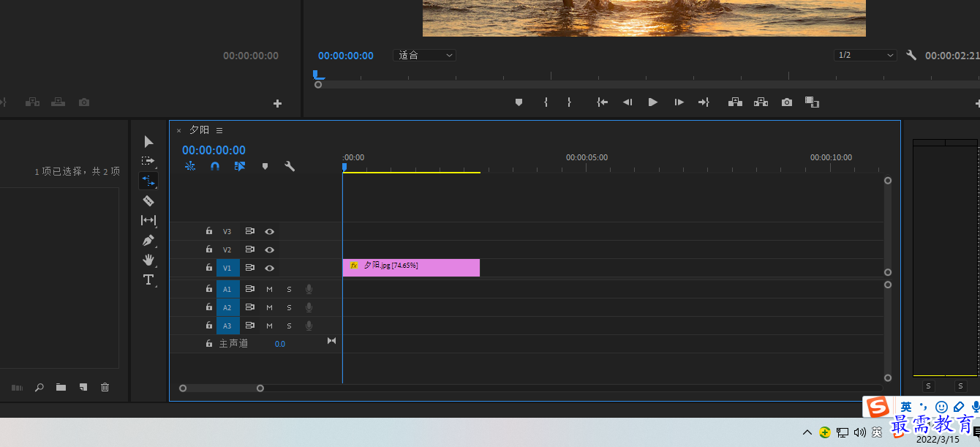
Task: Select the Pen tool
Action: coord(148,240)
